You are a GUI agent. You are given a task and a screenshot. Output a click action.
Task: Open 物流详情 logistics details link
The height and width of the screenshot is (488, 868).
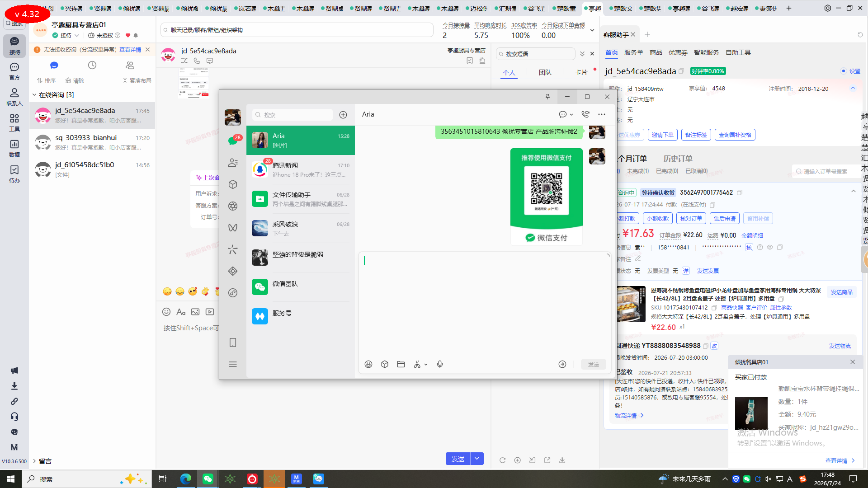pos(629,415)
